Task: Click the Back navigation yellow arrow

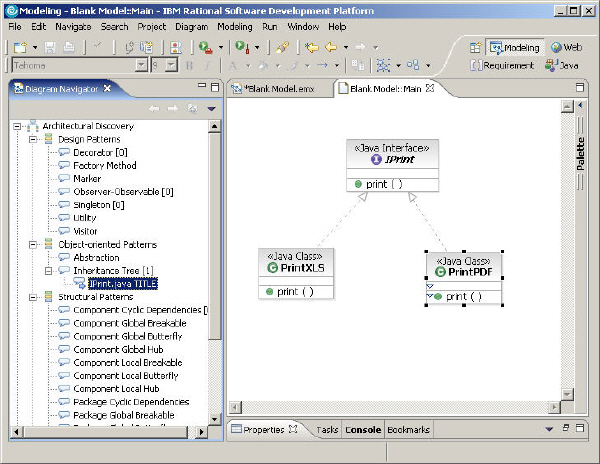Action: click(331, 47)
